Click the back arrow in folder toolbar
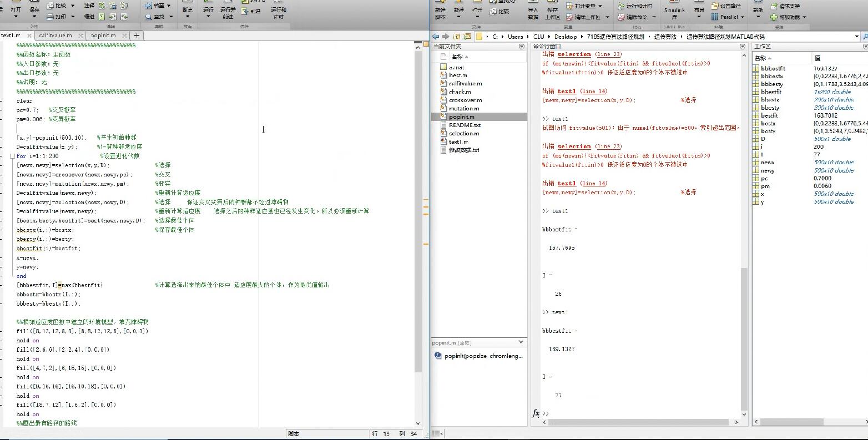 (x=436, y=37)
